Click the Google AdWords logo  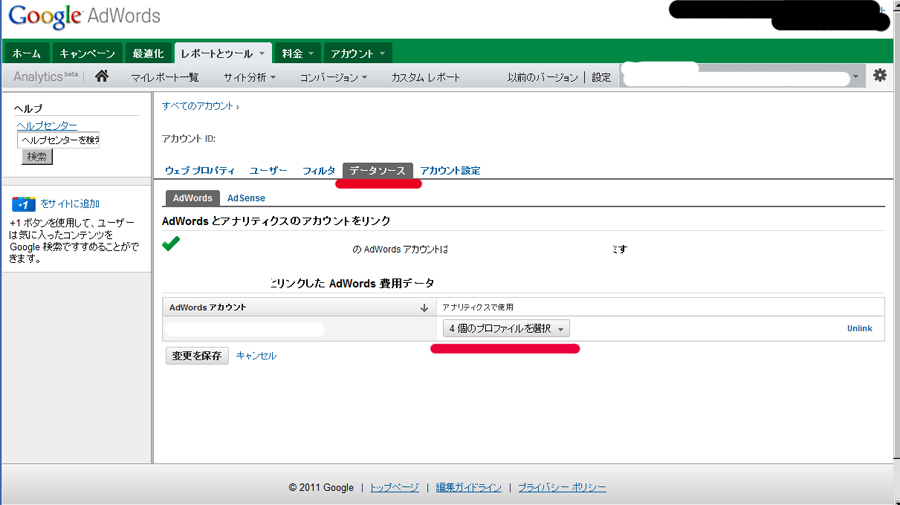coord(84,16)
